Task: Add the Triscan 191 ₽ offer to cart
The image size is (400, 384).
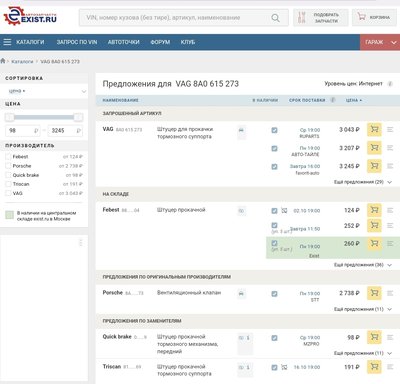Action: click(x=374, y=367)
